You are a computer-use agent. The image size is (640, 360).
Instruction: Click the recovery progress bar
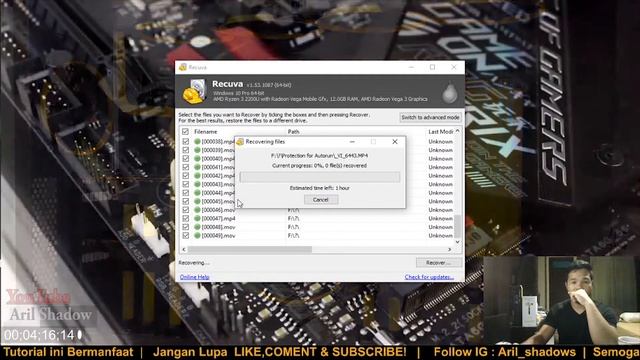pos(320,177)
